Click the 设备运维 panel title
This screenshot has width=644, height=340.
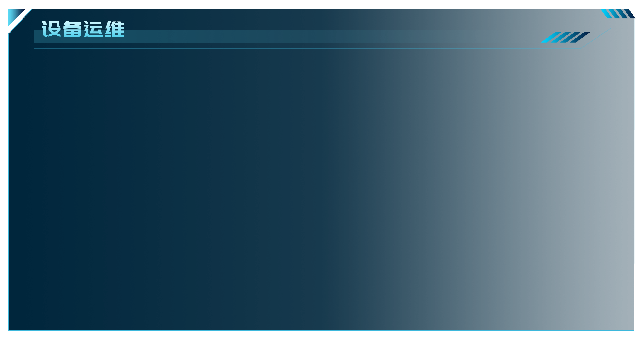point(83,29)
